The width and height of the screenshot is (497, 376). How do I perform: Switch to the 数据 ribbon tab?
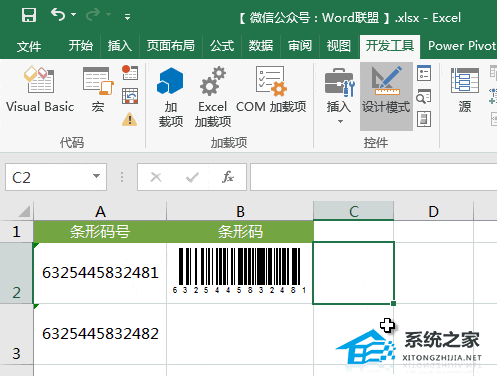point(261,46)
